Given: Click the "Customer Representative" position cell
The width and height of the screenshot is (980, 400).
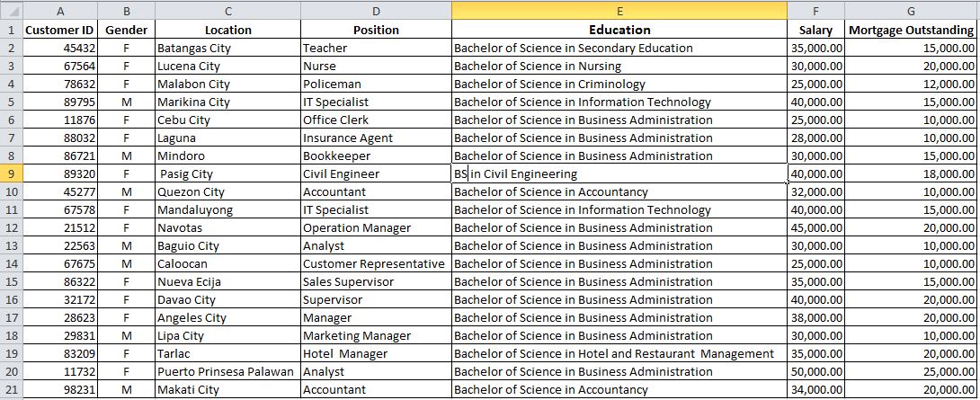Looking at the screenshot, I should pos(376,263).
